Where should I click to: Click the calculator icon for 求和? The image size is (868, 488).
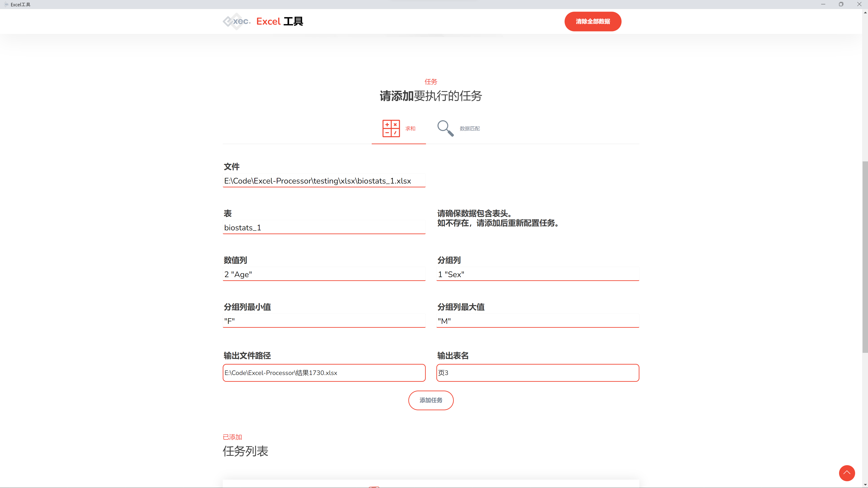coord(391,128)
